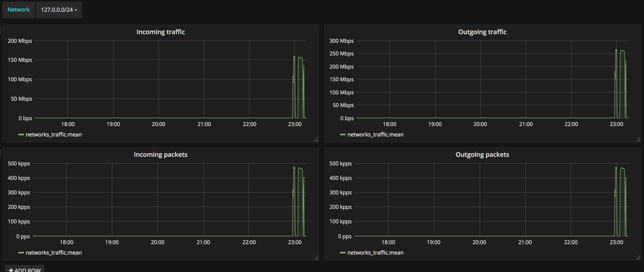This screenshot has height=272, width=644.
Task: Click the Incoming packets panel title
Action: (161, 154)
